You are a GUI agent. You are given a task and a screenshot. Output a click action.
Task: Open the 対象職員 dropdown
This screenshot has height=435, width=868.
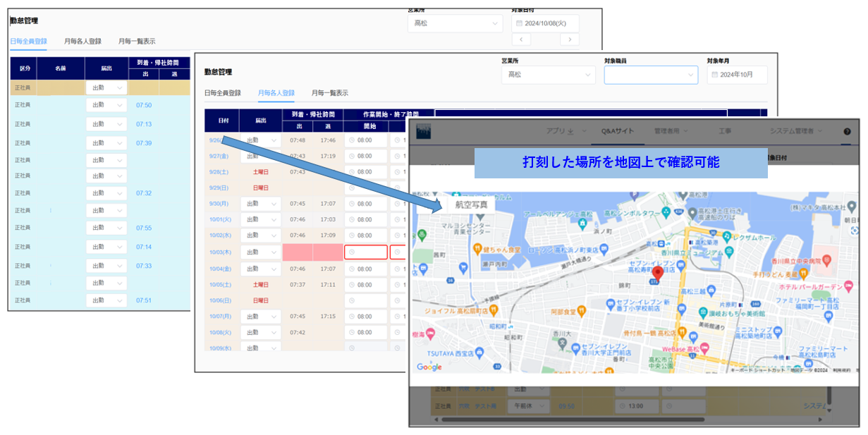(650, 75)
